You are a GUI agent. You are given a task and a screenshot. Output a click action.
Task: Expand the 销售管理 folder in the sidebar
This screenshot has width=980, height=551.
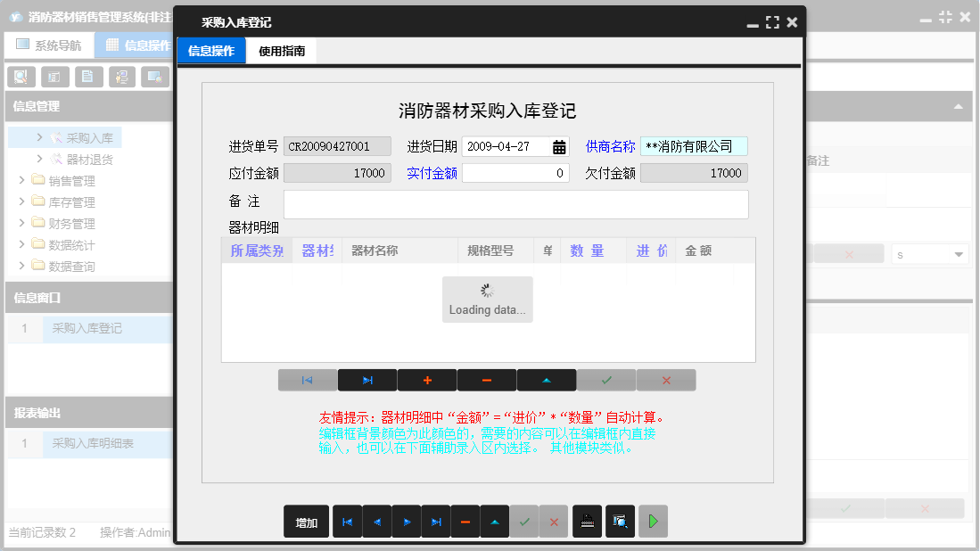(x=62, y=180)
